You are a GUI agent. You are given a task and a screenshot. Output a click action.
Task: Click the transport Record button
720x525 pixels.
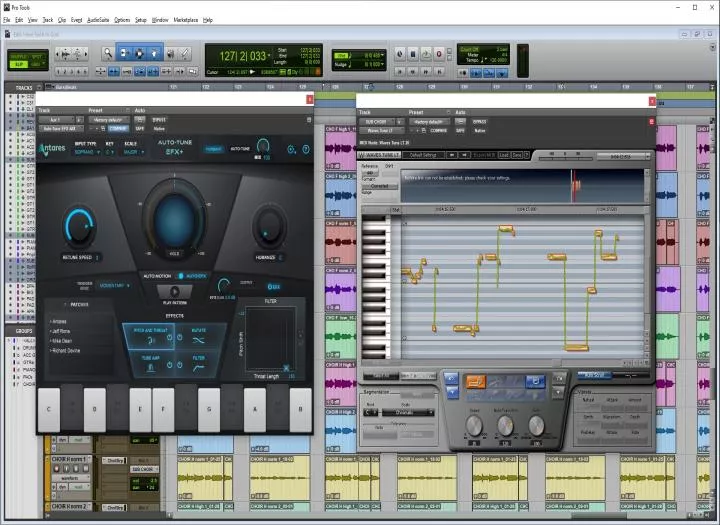point(439,54)
